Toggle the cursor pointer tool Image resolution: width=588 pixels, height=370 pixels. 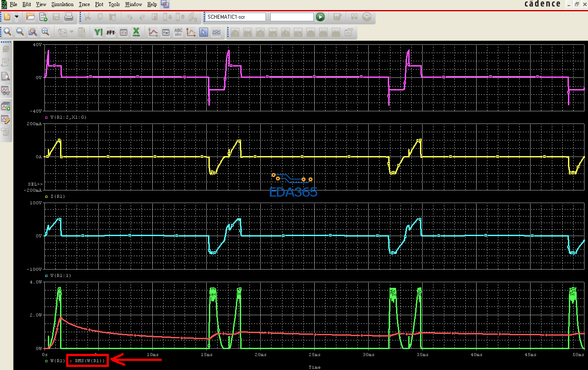(203, 32)
